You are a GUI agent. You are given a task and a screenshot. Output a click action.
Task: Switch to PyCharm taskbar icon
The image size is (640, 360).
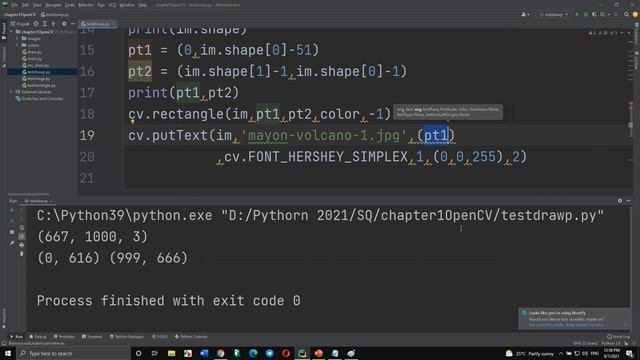tap(302, 353)
